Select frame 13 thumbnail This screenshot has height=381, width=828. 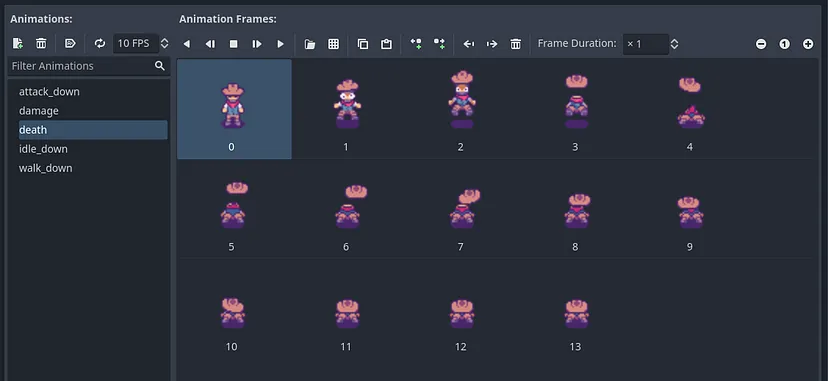coord(577,309)
